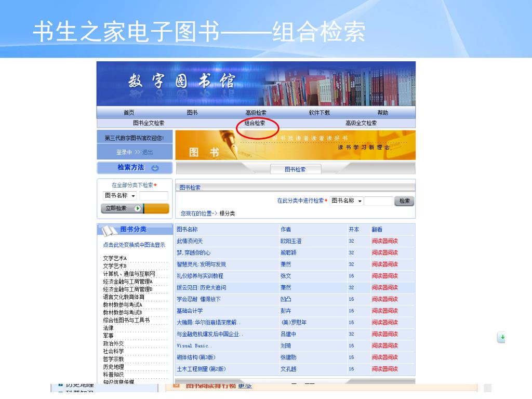Select category 教材教参与考试B
The width and height of the screenshot is (532, 399).
pyautogui.click(x=123, y=312)
